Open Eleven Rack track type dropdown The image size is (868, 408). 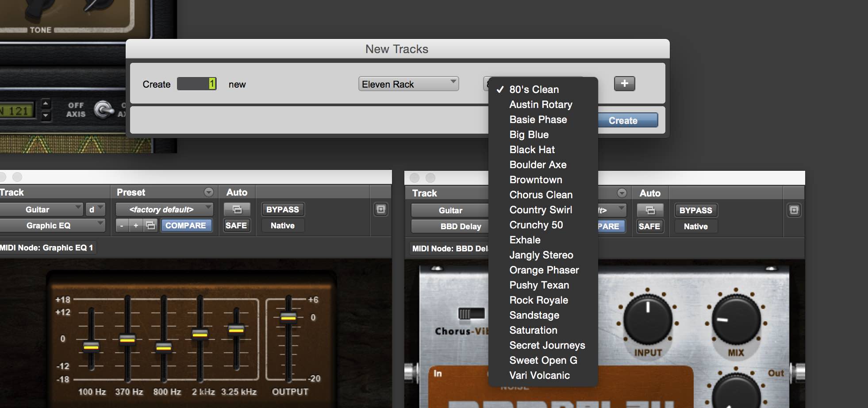tap(408, 84)
